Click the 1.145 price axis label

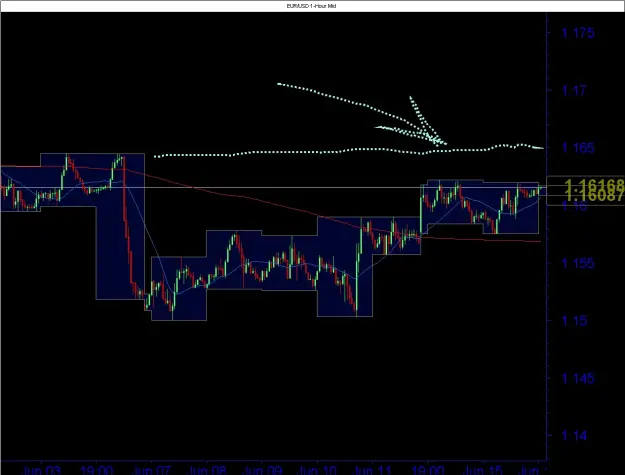[x=578, y=379]
